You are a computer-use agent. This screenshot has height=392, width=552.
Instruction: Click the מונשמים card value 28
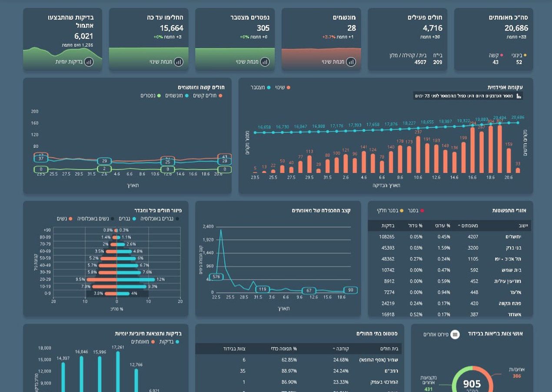coord(352,28)
